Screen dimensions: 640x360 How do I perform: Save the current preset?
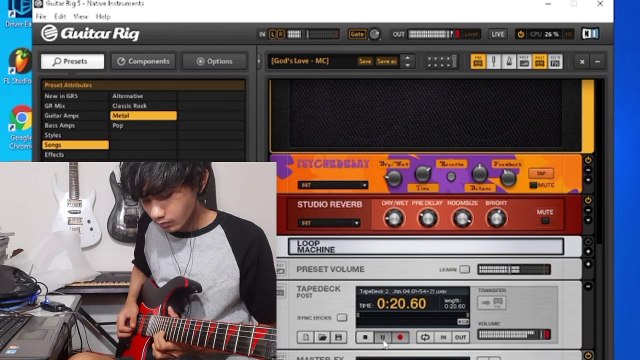tap(365, 61)
